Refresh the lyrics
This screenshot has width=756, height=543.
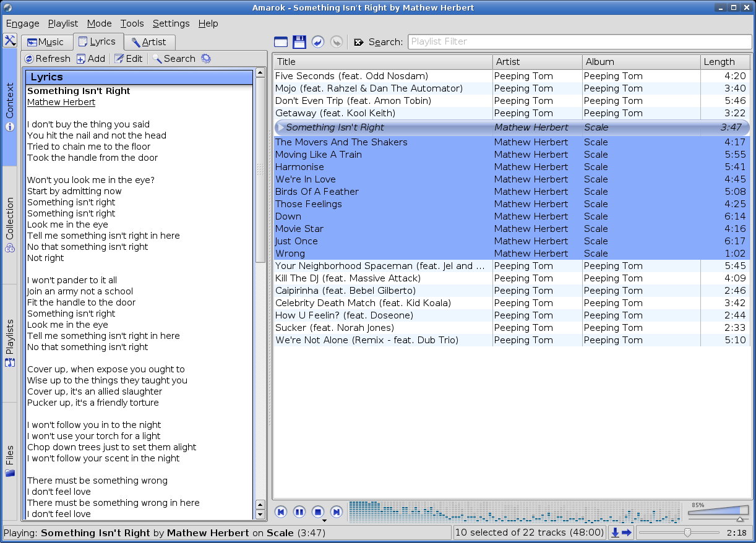click(x=48, y=59)
